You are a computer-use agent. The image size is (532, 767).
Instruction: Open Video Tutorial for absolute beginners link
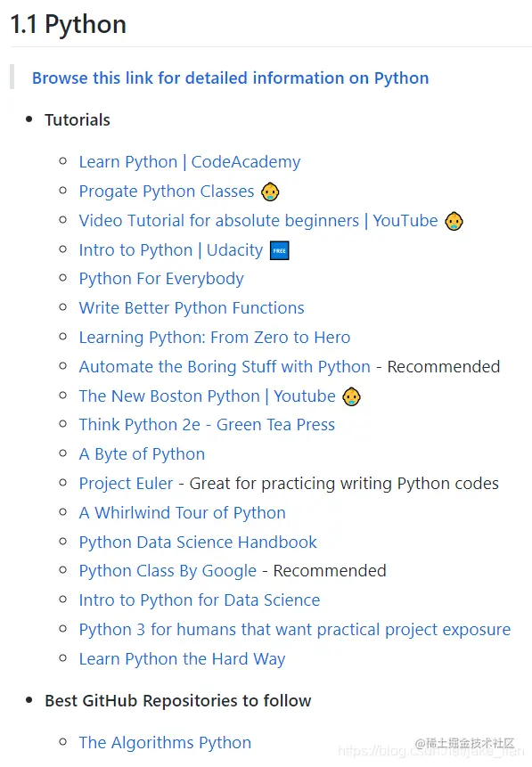pos(258,221)
